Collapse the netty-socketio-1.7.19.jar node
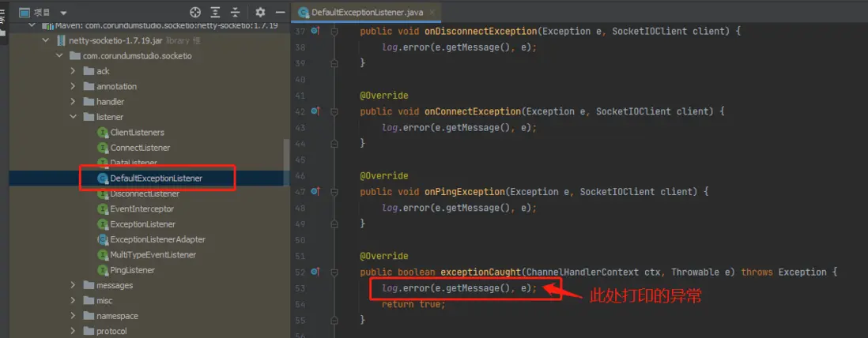Viewport: 868px width, 338px height. point(46,40)
